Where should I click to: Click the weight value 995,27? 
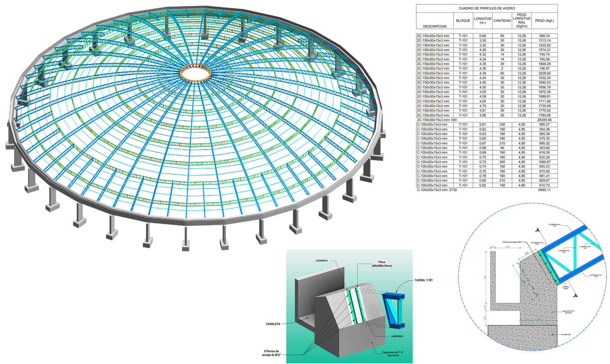click(544, 125)
